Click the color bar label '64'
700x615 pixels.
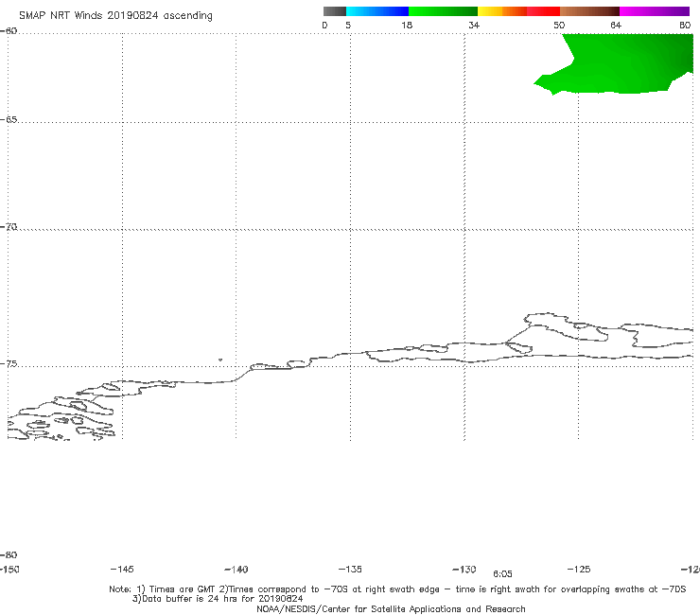(x=616, y=25)
